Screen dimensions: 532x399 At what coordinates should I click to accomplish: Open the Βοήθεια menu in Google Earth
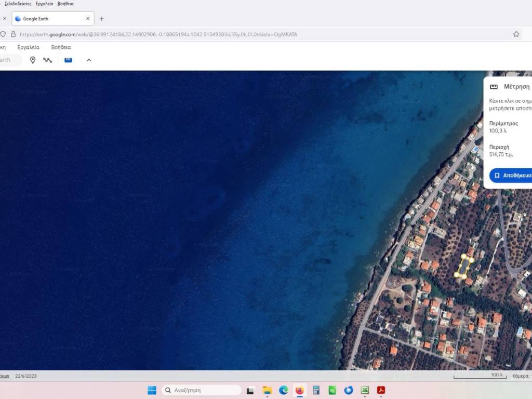pos(61,47)
